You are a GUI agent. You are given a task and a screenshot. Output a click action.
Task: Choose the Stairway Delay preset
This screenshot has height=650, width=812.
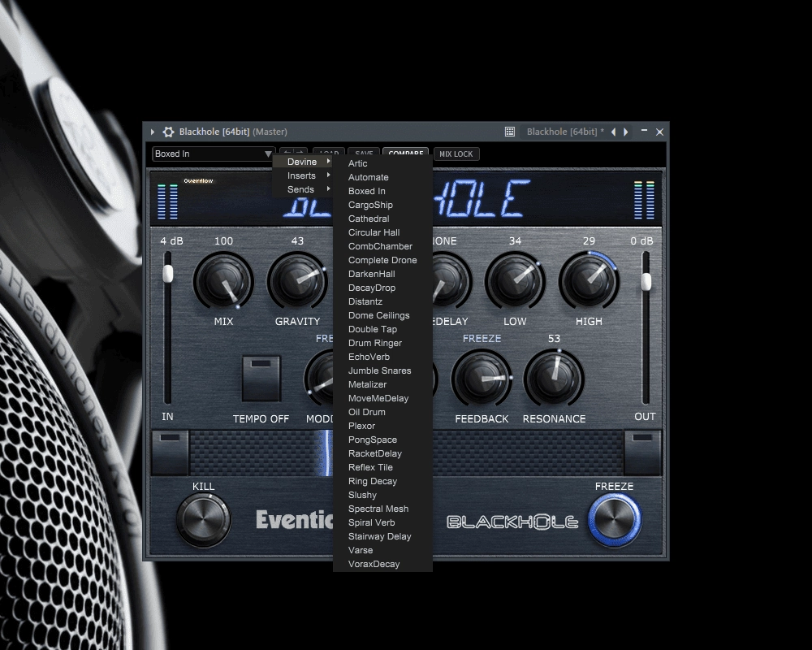tap(382, 536)
